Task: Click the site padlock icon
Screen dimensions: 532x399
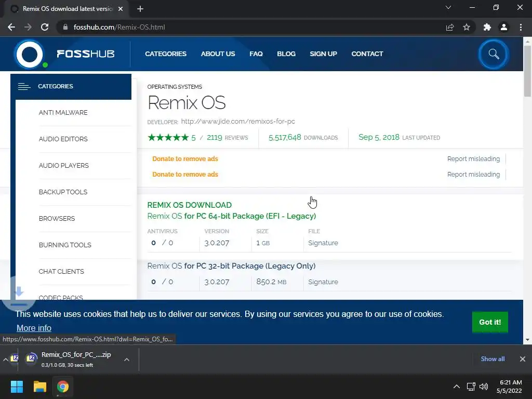Action: (x=65, y=27)
